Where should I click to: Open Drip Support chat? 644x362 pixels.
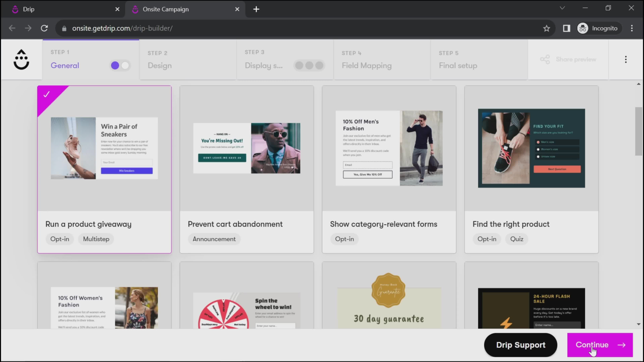(521, 345)
